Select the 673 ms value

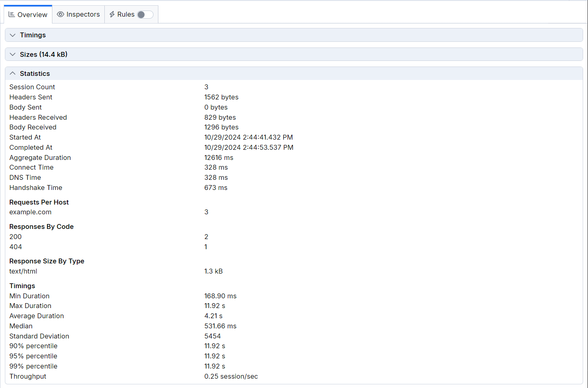(x=216, y=188)
